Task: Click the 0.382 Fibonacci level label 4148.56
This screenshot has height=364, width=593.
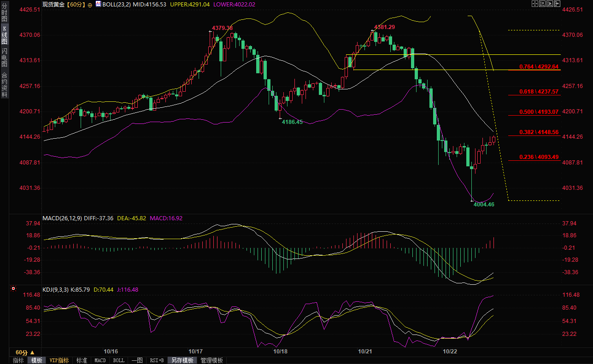Action: click(x=539, y=132)
